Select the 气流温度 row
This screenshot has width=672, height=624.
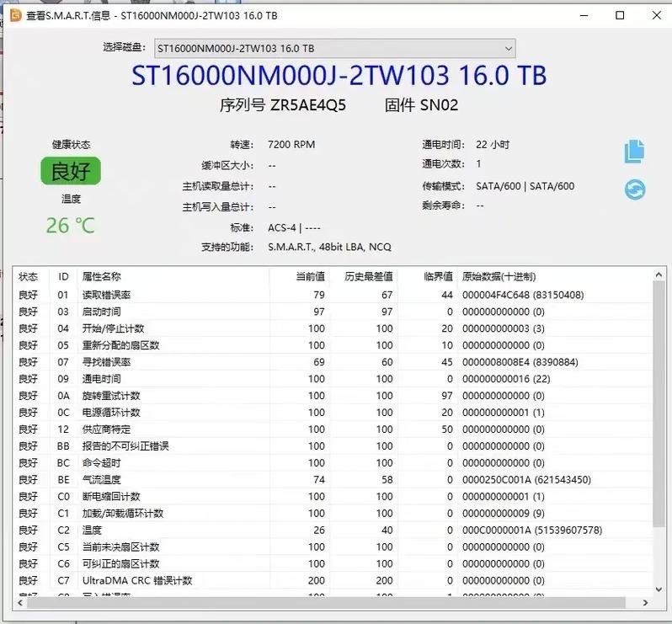(x=333, y=479)
